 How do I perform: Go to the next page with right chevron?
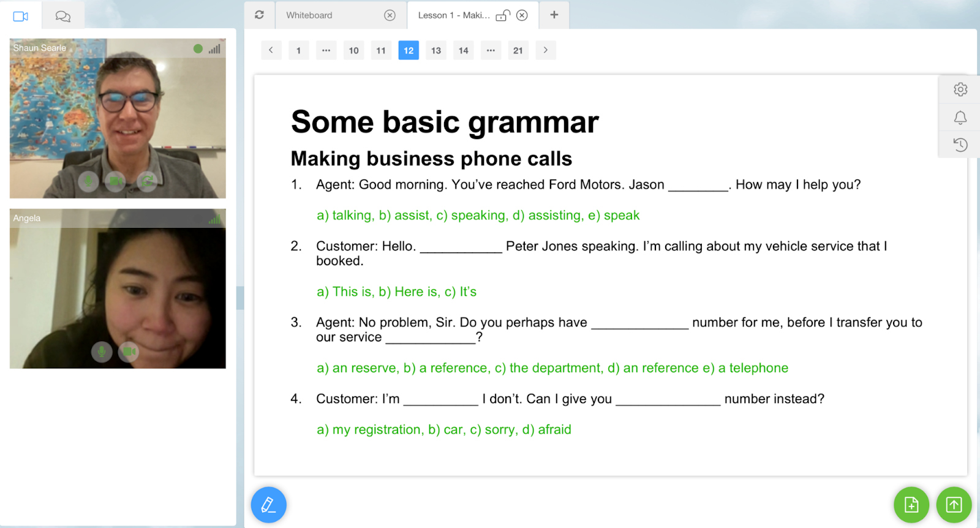coord(545,50)
